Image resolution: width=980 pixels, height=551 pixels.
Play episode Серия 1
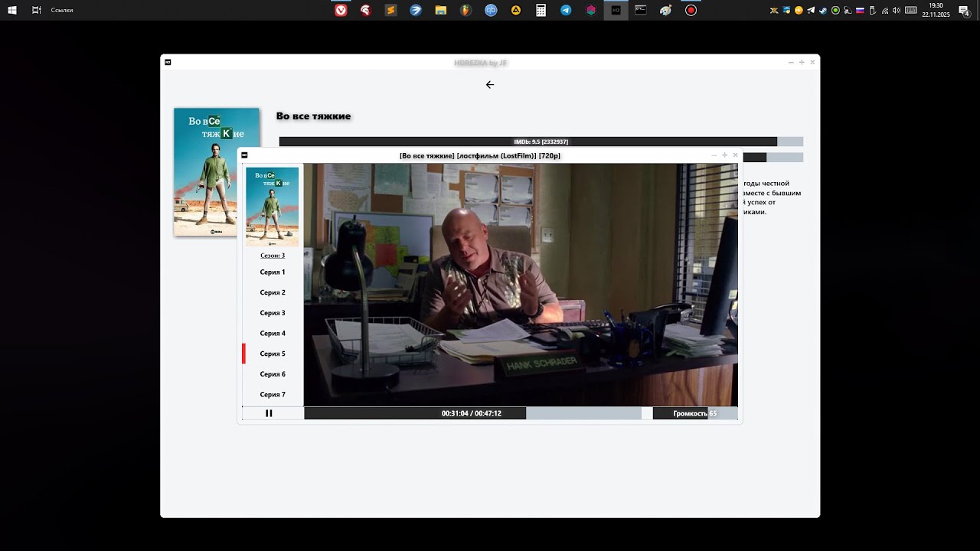tap(273, 272)
